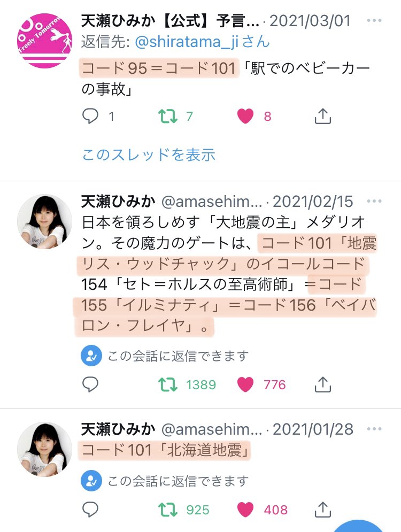
Task: Share the 2021/01/28 tweet
Action: coord(322,510)
